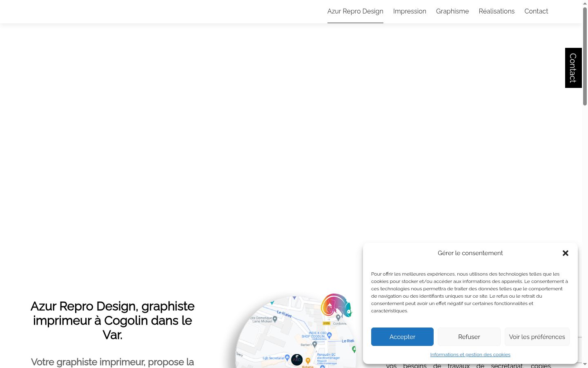Click the dark ARD marker on the map
This screenshot has height=368, width=588.
tap(297, 360)
